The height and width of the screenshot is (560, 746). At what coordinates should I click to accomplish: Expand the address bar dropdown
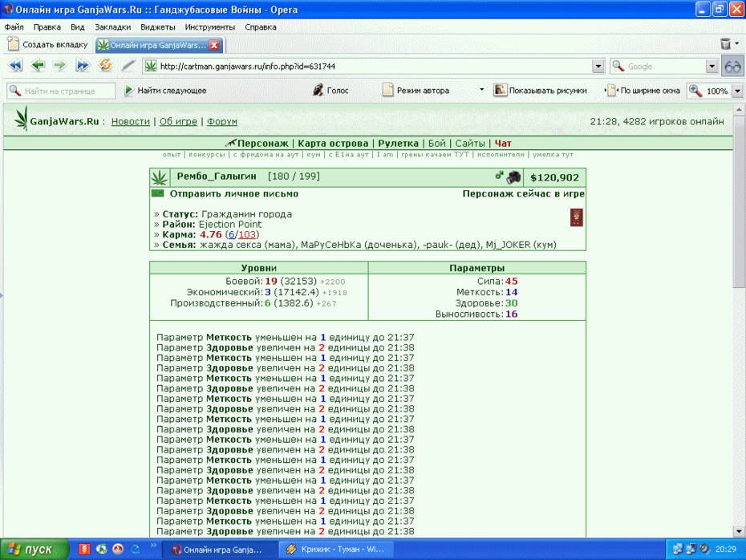598,66
